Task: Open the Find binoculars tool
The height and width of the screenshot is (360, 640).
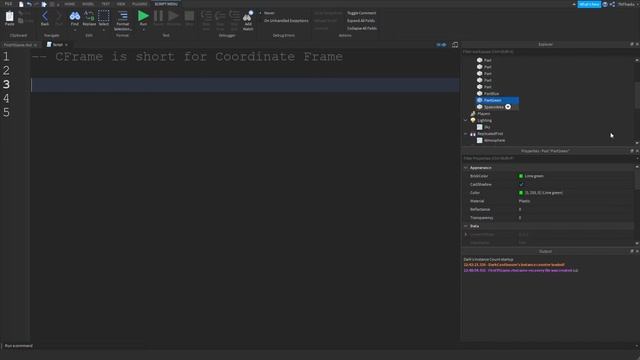Action: 75,16
